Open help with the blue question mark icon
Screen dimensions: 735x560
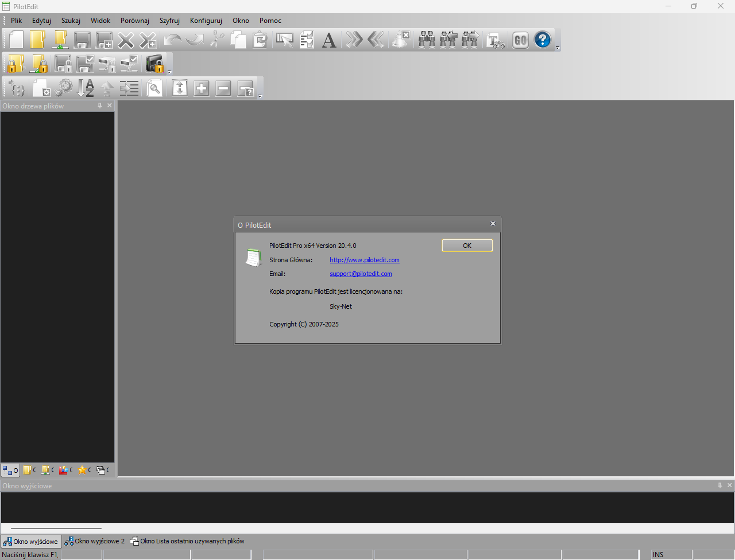(x=543, y=40)
